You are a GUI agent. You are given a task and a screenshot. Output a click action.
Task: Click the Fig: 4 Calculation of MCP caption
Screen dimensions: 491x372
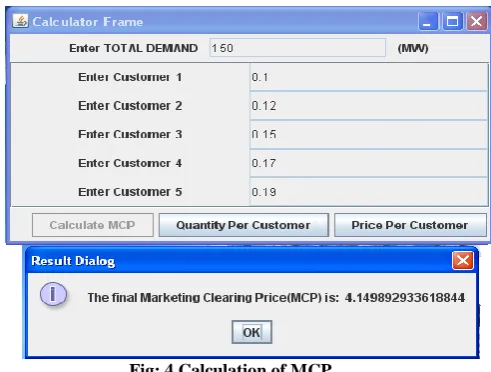[231, 367]
